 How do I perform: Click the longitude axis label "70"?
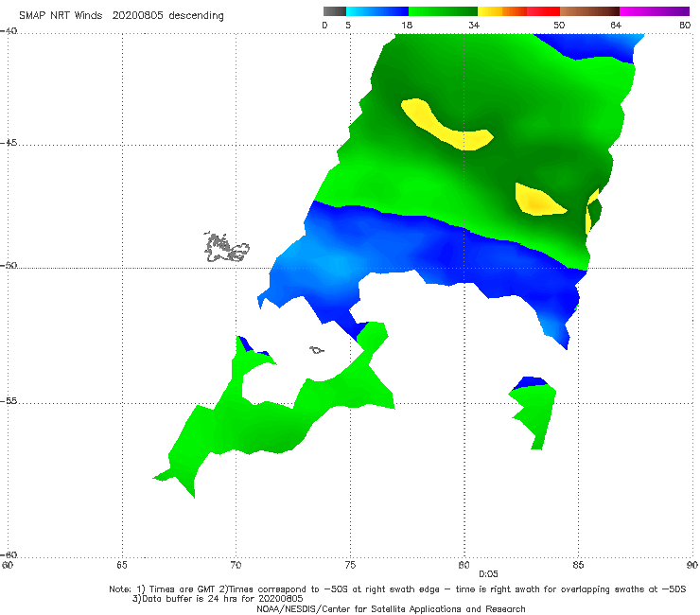tap(236, 566)
